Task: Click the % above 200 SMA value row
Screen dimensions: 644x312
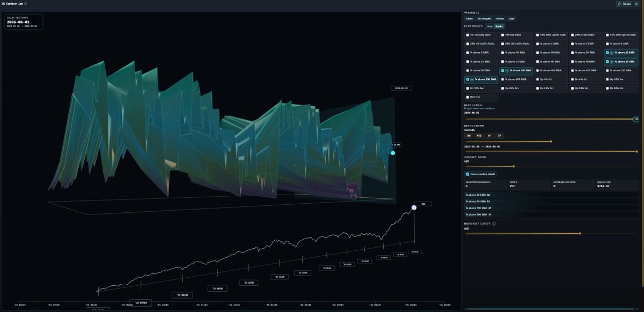Action: pyautogui.click(x=551, y=214)
